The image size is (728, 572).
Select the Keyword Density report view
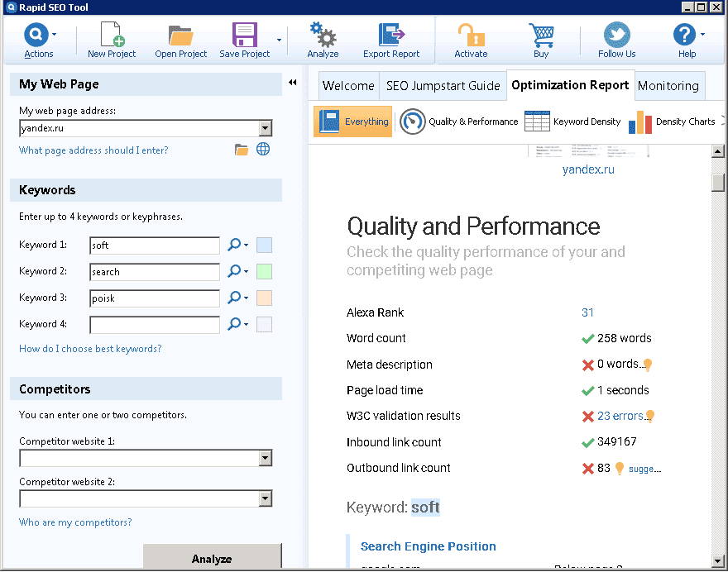point(573,122)
